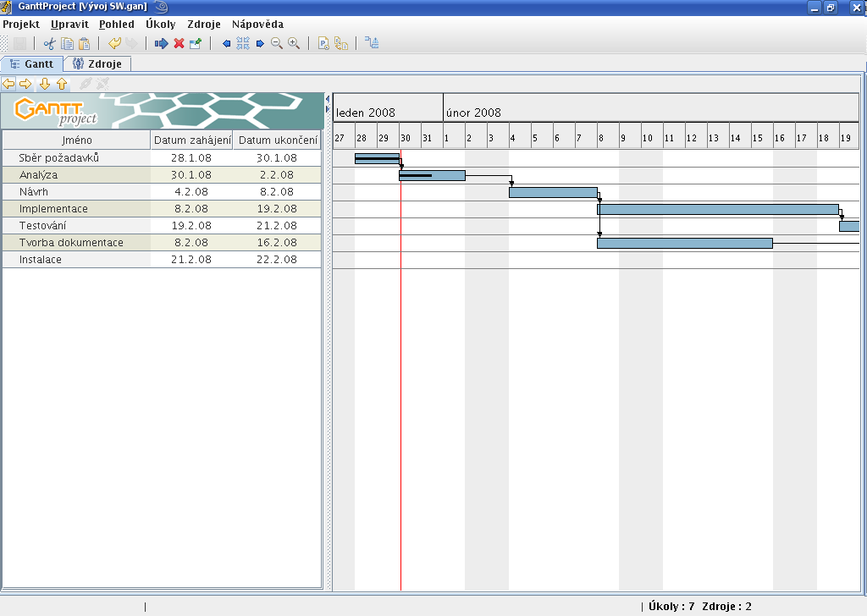The image size is (867, 616).
Task: Zoom in the Gantt chart
Action: [x=294, y=44]
